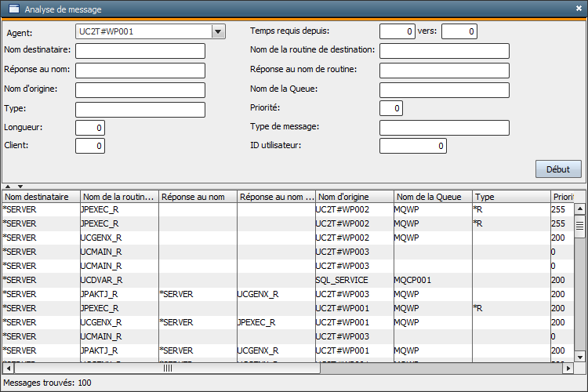Open the Agent dropdown arrow
Image resolution: width=588 pixels, height=392 pixels.
(218, 31)
